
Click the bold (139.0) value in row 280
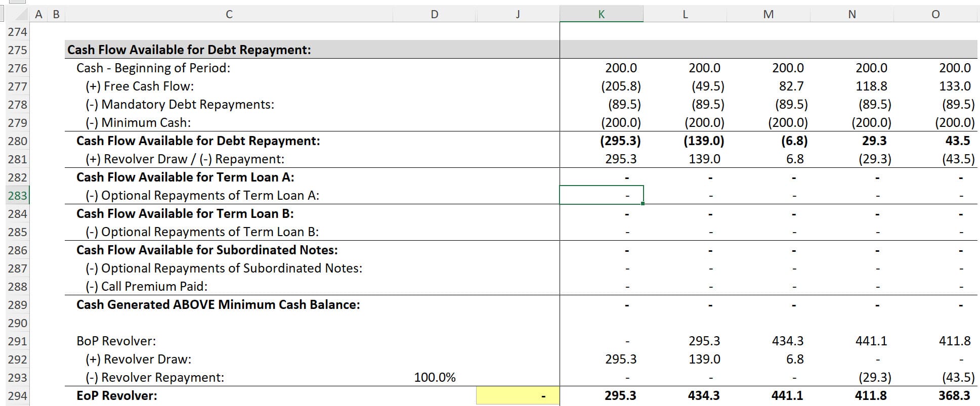704,141
